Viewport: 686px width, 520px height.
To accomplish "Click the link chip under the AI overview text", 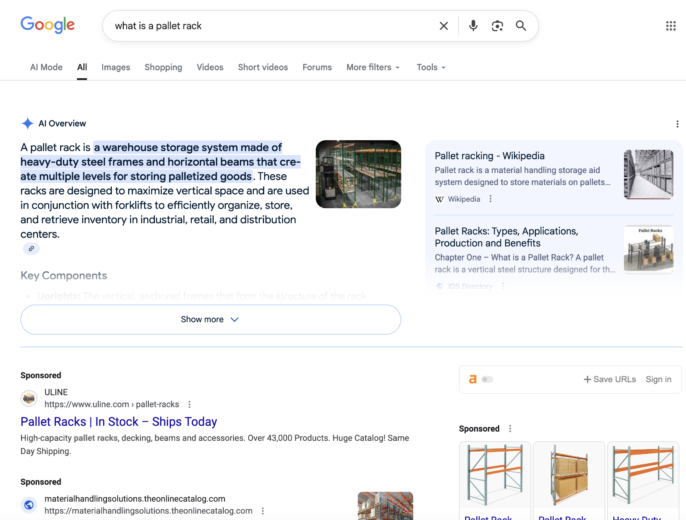I will (31, 249).
